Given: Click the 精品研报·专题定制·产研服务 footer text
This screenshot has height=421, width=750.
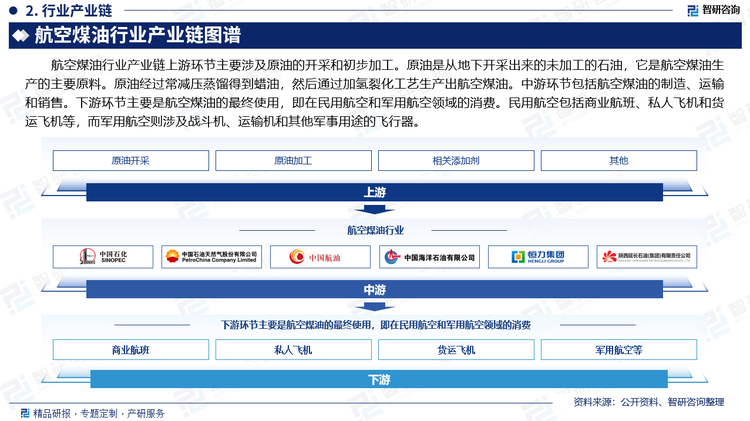Looking at the screenshot, I should coord(99,413).
